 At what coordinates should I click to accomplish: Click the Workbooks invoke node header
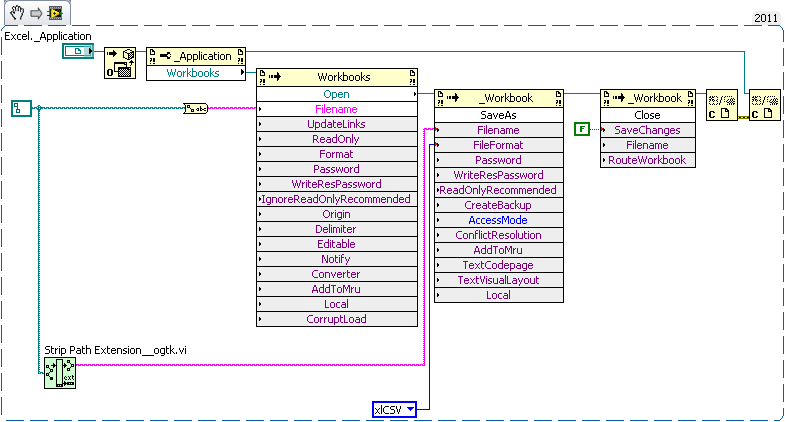337,77
